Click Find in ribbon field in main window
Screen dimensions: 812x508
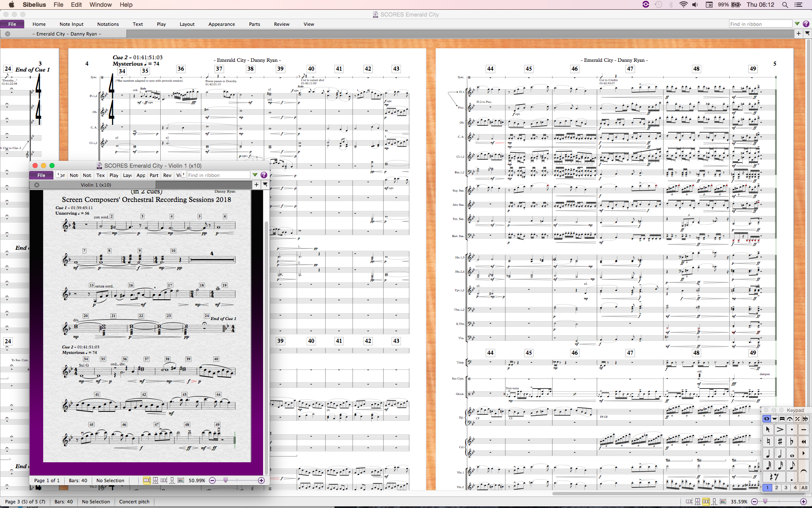(x=760, y=24)
